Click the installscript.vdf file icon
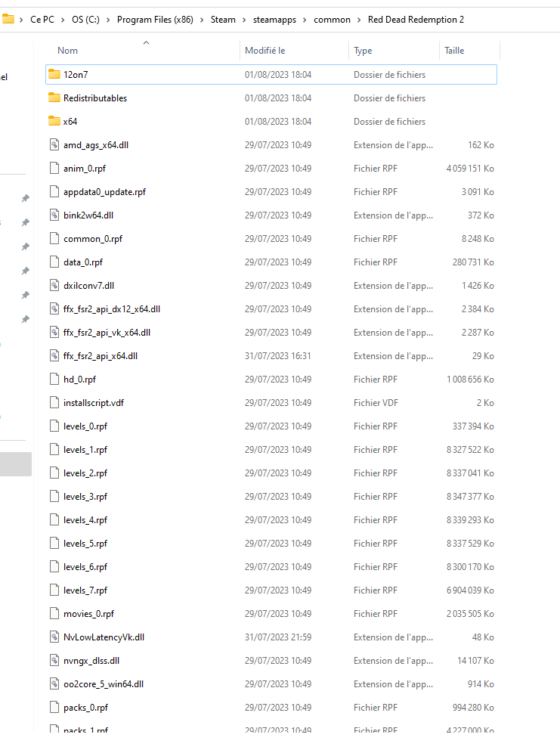 coord(54,402)
